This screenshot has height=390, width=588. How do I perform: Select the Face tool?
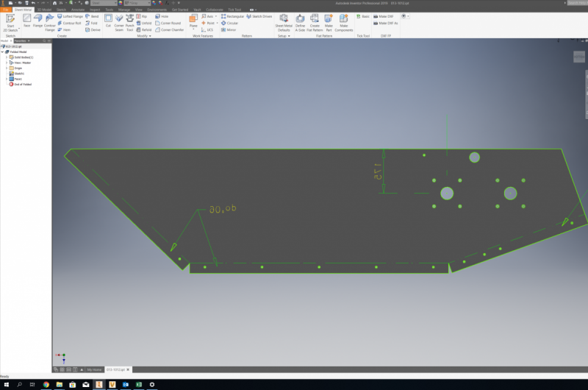(x=26, y=21)
